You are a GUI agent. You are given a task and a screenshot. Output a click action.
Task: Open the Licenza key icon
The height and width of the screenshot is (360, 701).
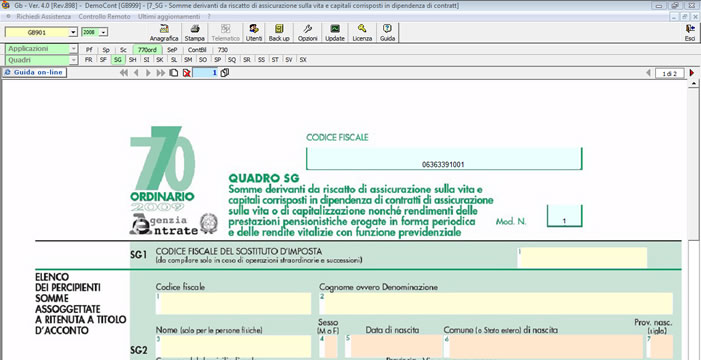(x=362, y=33)
